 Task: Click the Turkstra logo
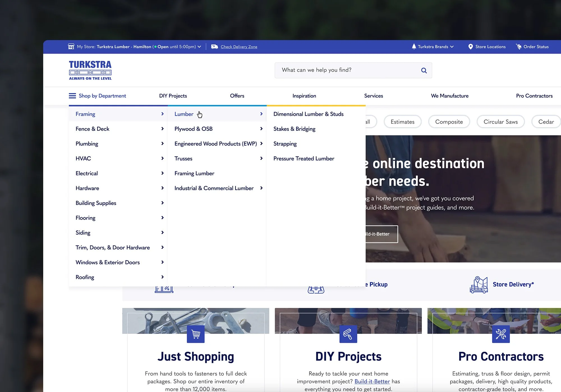tap(90, 70)
